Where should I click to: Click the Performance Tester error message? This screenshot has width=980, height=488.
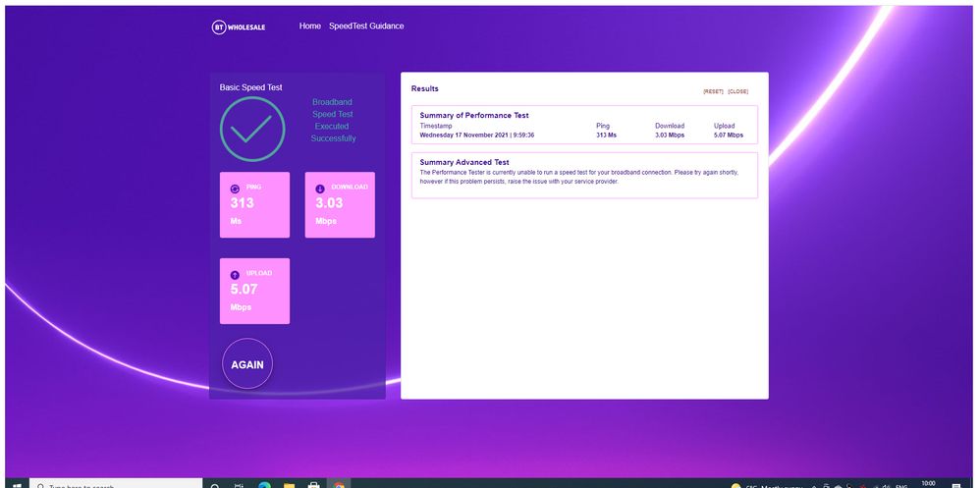[579, 177]
